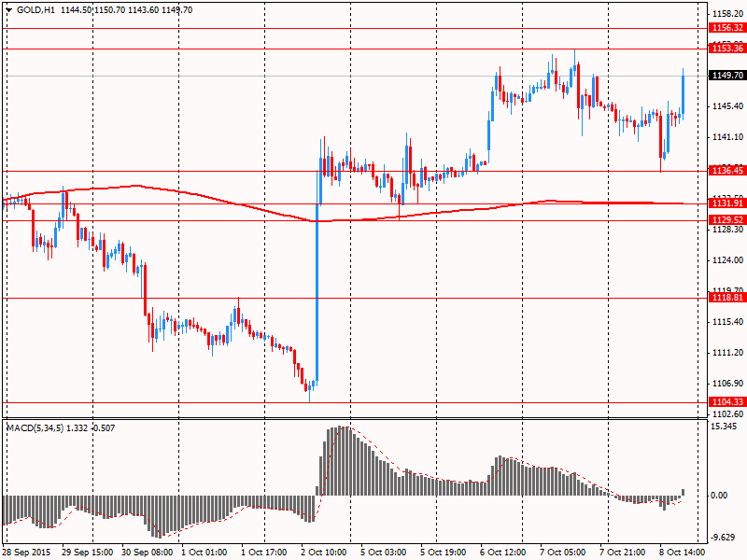Click the 8 Oct 14:00 time label

coord(683,553)
